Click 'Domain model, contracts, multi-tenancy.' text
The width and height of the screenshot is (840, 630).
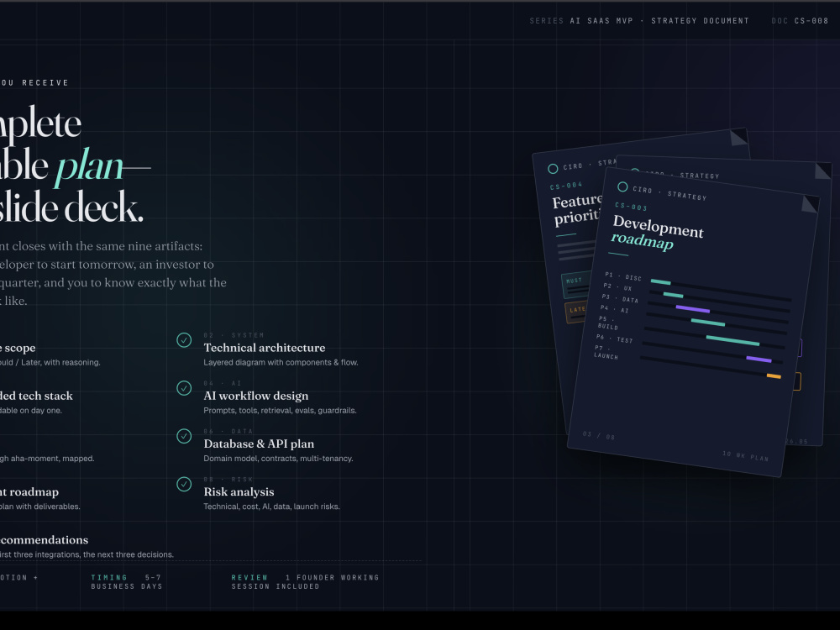tap(278, 459)
